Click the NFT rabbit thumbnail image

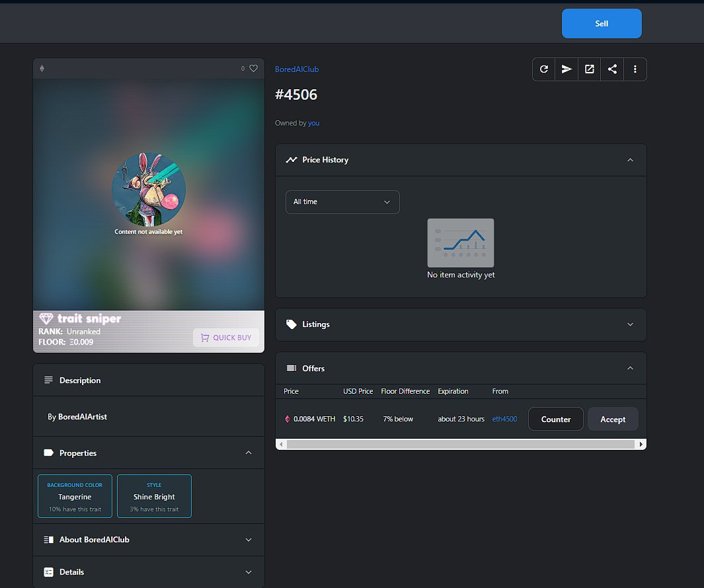tap(149, 189)
